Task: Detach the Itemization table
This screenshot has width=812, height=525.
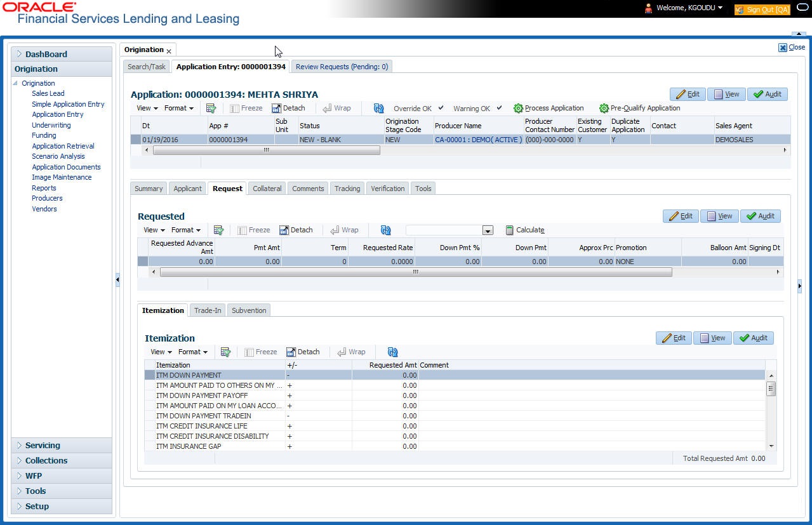Action: tap(303, 352)
